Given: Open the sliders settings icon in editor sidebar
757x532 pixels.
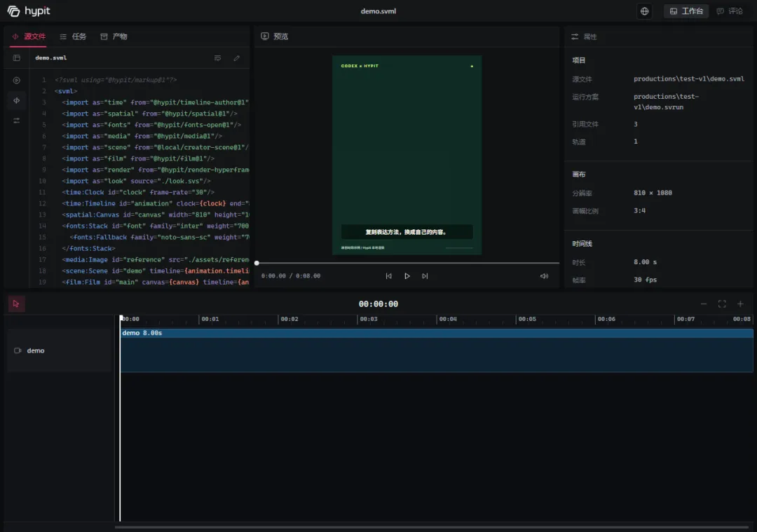Looking at the screenshot, I should point(16,121).
